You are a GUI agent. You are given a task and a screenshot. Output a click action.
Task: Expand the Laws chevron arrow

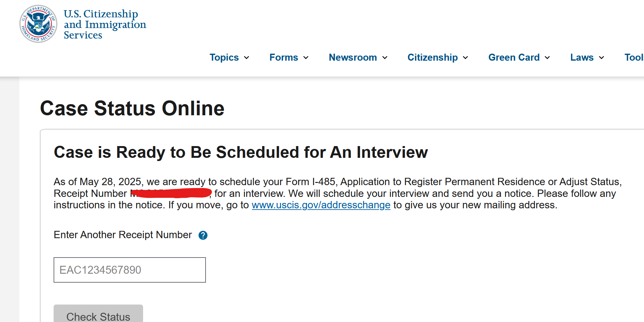tap(601, 58)
